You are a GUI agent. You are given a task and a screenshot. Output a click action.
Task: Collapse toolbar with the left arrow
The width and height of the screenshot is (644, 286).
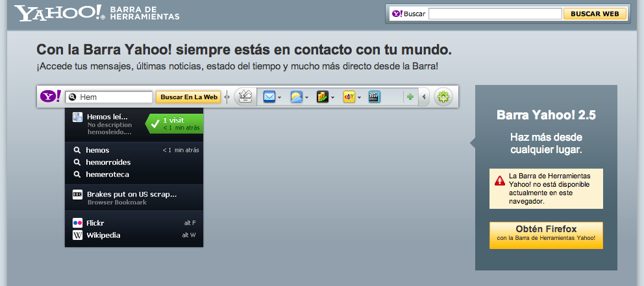(x=425, y=97)
